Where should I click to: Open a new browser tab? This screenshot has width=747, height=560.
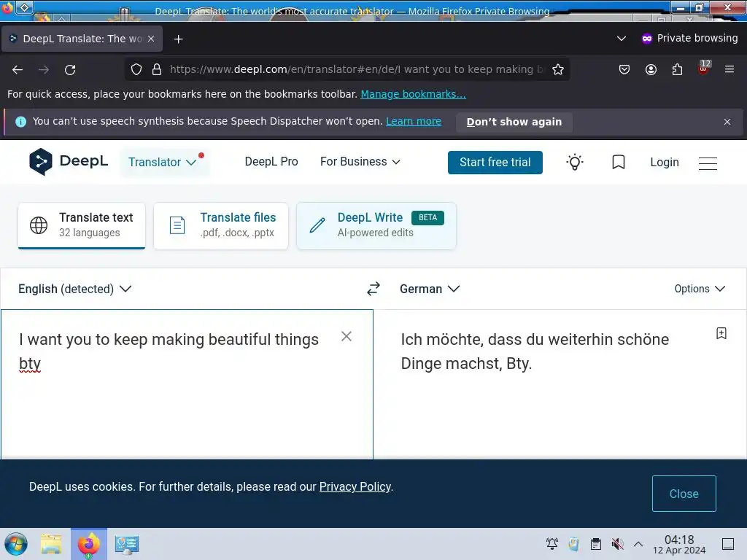178,39
